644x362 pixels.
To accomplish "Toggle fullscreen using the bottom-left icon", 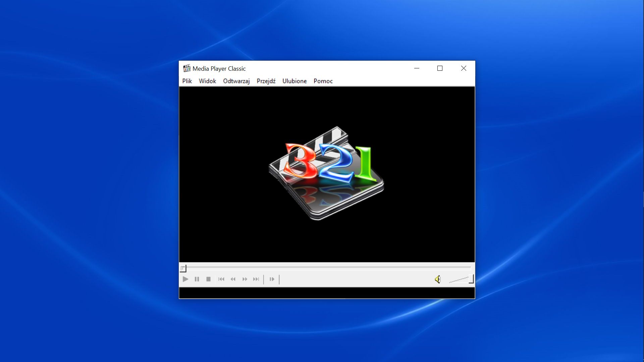I will (183, 267).
